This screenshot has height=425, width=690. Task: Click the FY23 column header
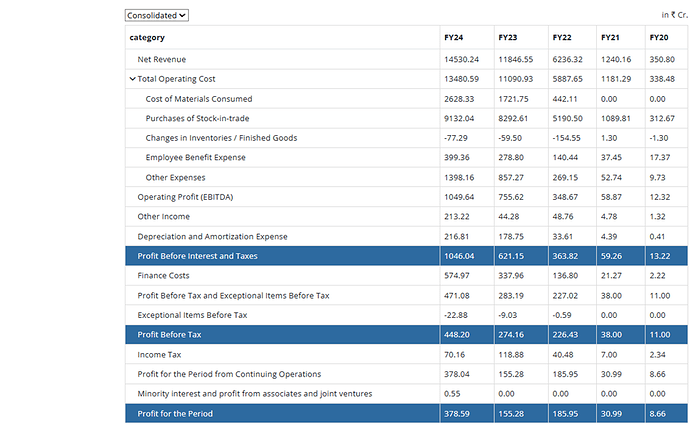tap(508, 38)
